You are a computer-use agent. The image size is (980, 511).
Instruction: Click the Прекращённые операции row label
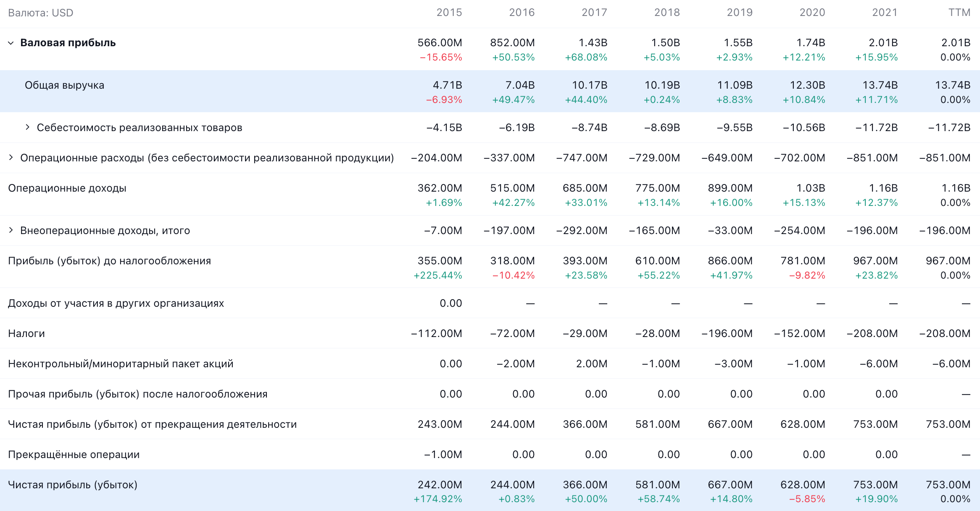(74, 455)
